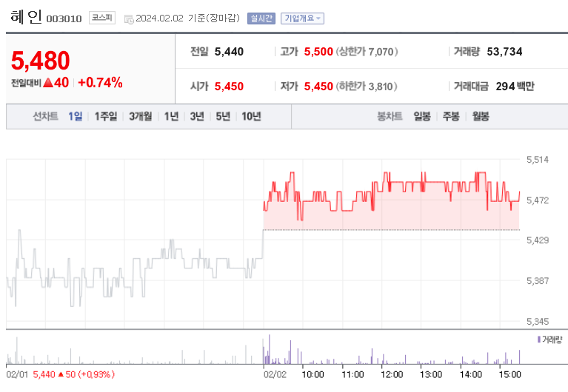The height and width of the screenshot is (392, 568).
Task: Show the 5년 line chart
Action: [223, 116]
